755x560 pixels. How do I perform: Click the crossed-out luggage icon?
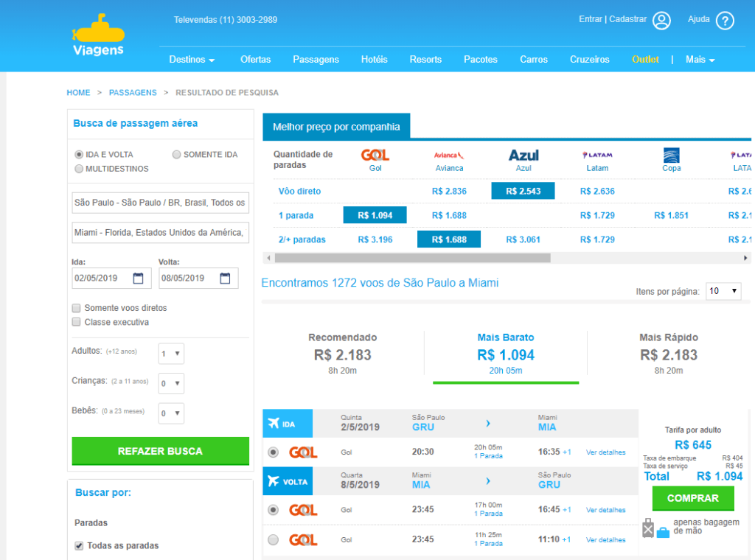648,528
